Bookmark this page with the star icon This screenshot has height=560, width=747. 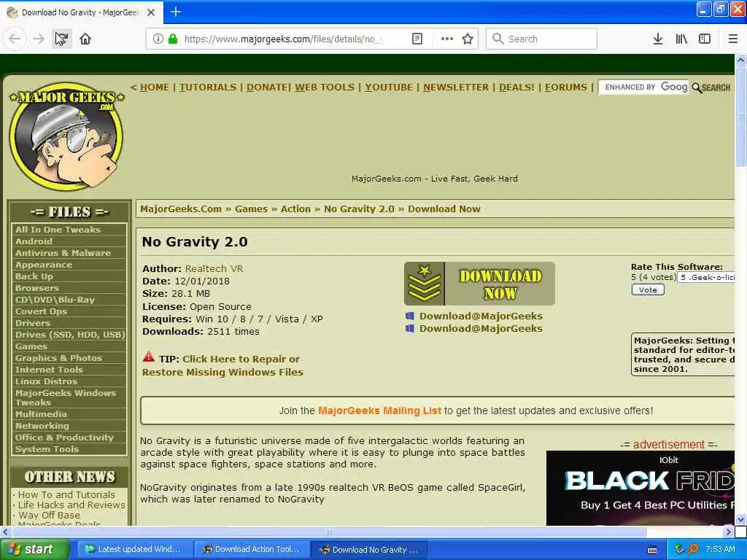468,39
